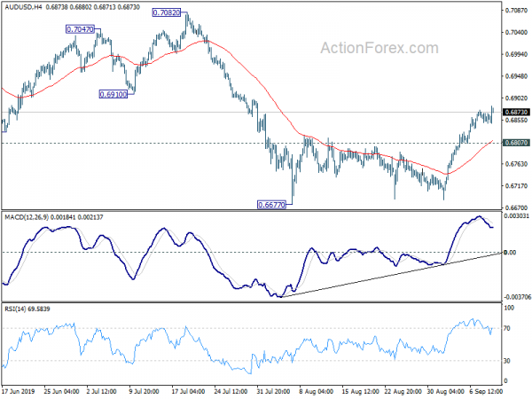
Task: Select the 0.70470 peak price label
Action: point(82,29)
